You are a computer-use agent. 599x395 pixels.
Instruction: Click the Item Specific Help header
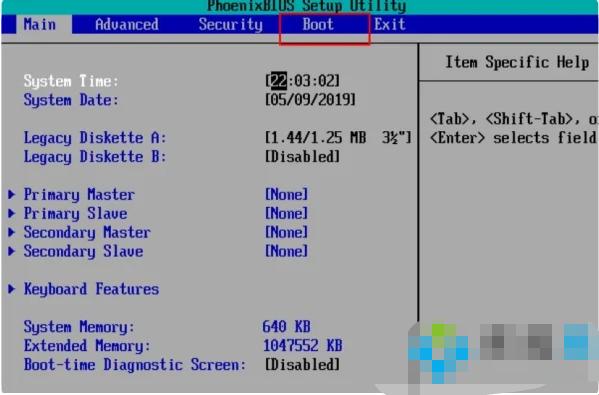tap(517, 62)
